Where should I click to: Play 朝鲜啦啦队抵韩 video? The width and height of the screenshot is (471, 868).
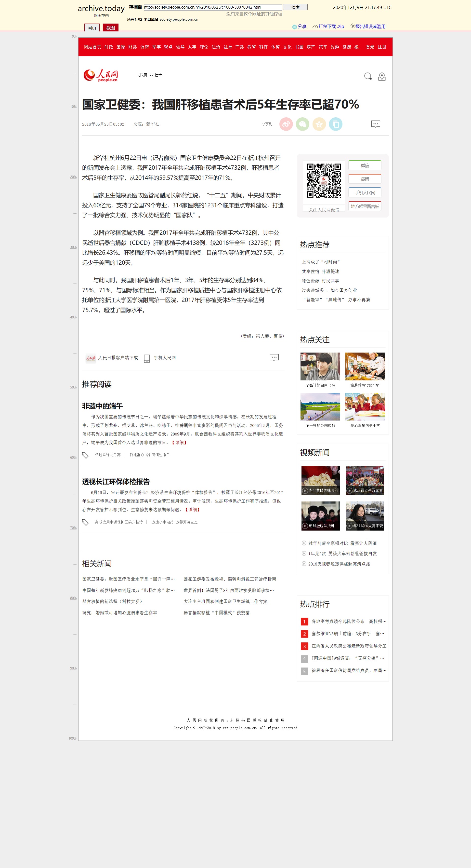pyautogui.click(x=321, y=515)
